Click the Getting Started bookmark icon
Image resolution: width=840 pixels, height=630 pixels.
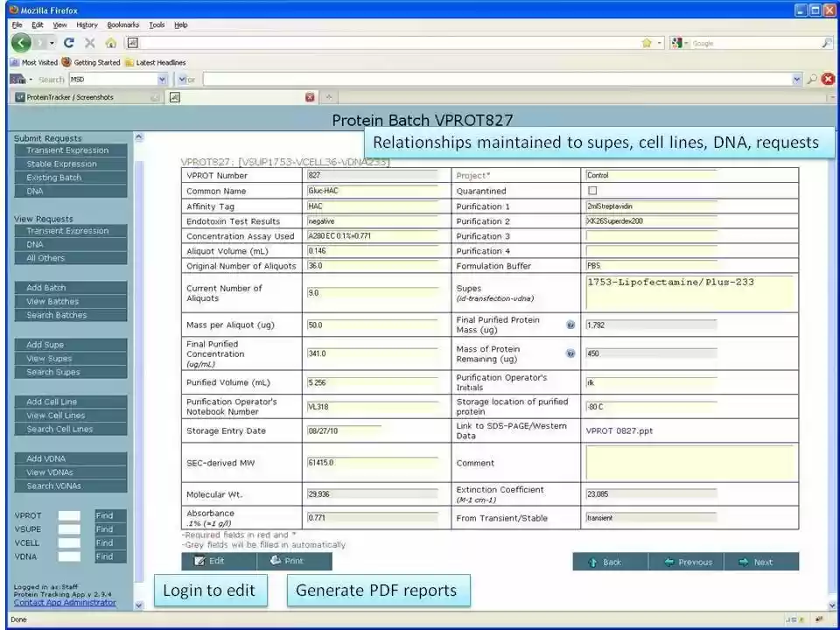[66, 62]
